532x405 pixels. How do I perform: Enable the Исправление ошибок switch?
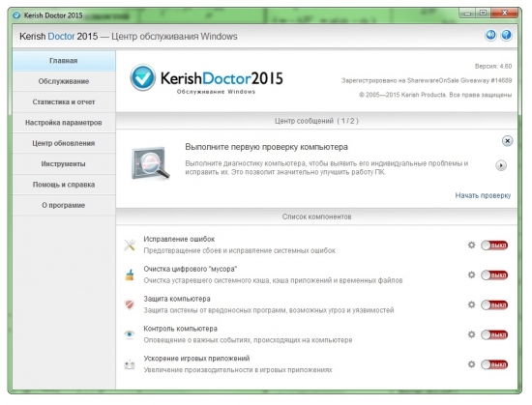[494, 246]
